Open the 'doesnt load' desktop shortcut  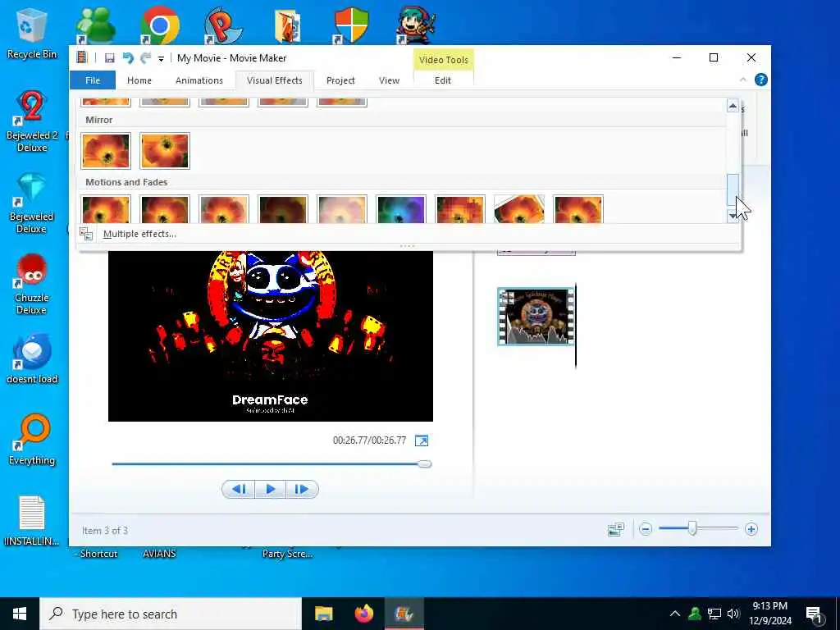pyautogui.click(x=32, y=359)
